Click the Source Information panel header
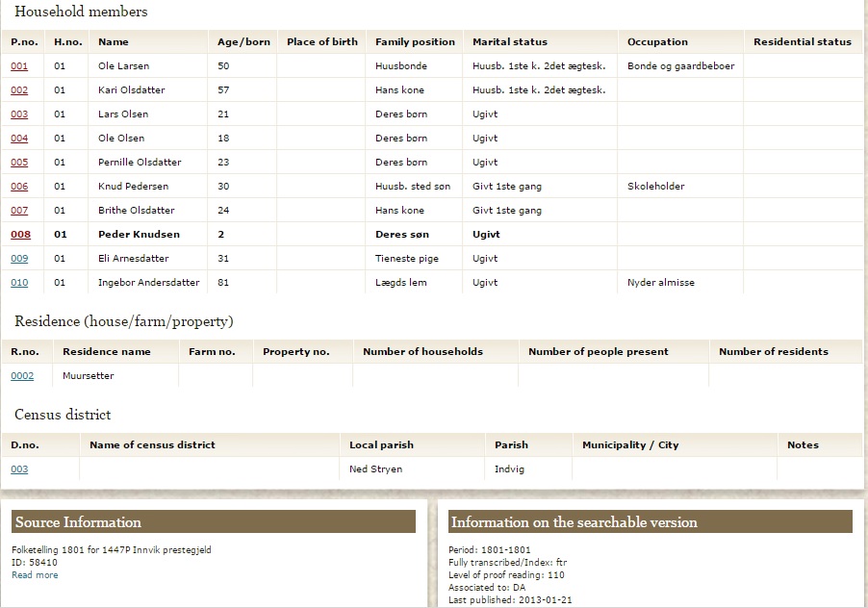Screen dimensions: 868x608 pyautogui.click(x=213, y=521)
